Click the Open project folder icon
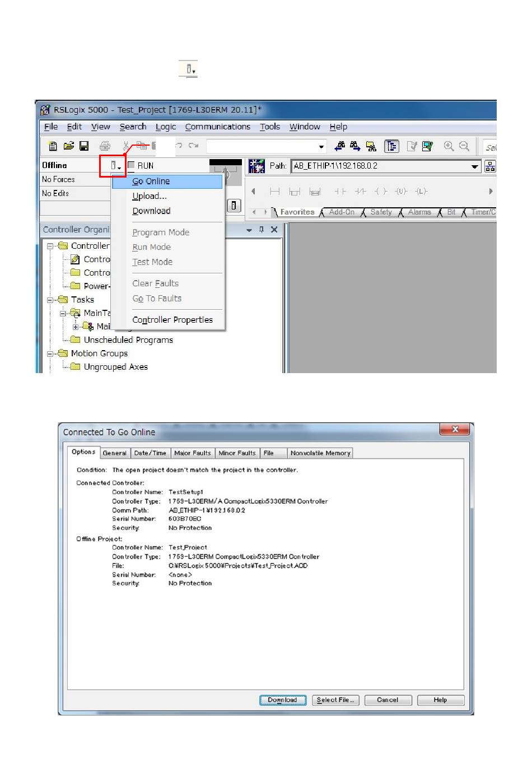532x777 pixels. (x=68, y=147)
